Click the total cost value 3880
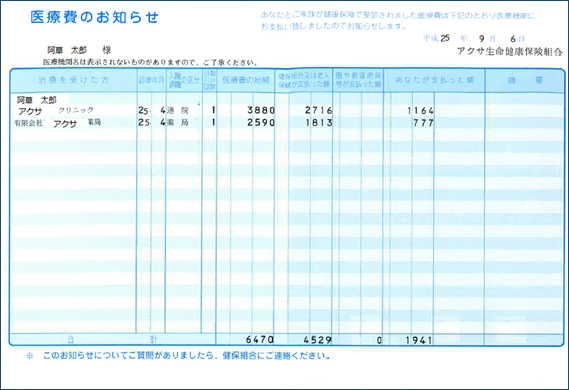 [261, 110]
